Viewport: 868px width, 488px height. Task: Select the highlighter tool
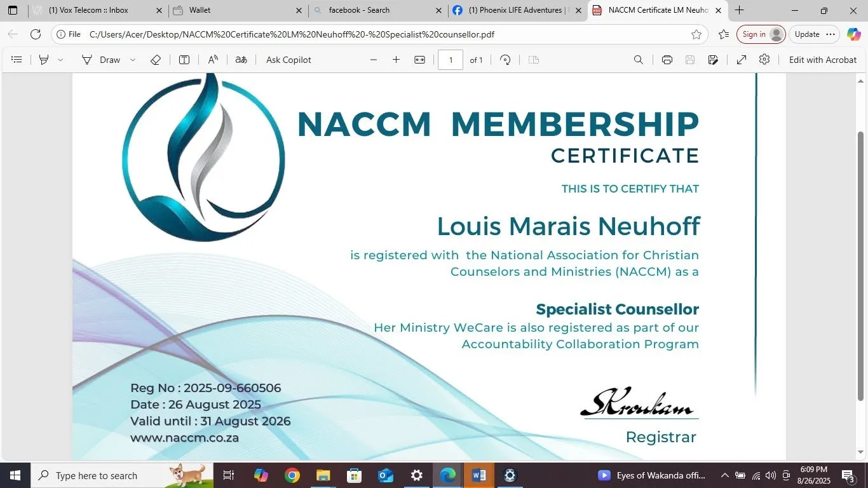coord(44,60)
